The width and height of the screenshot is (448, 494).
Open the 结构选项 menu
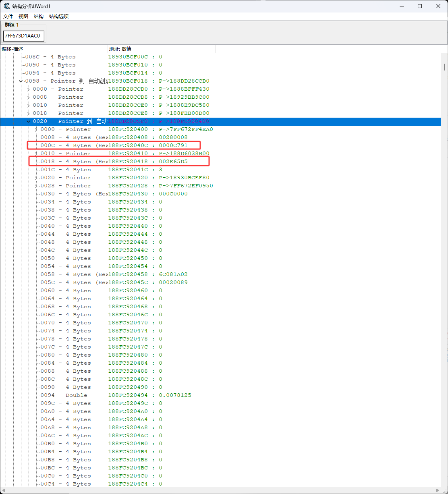point(59,17)
